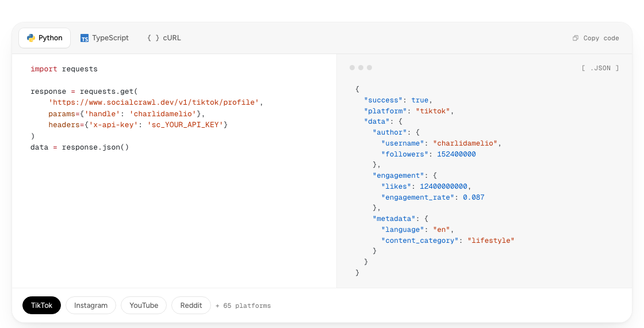Image resolution: width=644 pixels, height=328 pixels.
Task: Select the Python code tab
Action: (x=44, y=38)
